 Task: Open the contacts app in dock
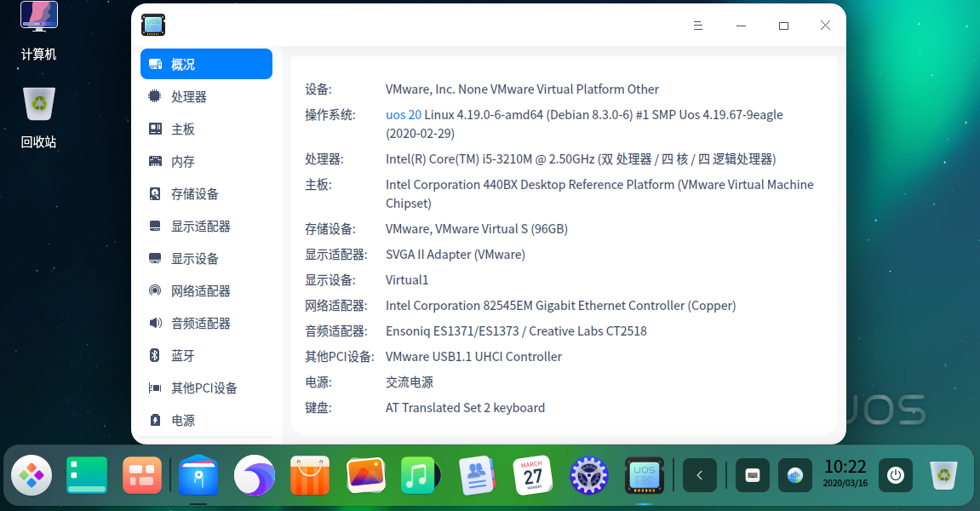[x=477, y=475]
